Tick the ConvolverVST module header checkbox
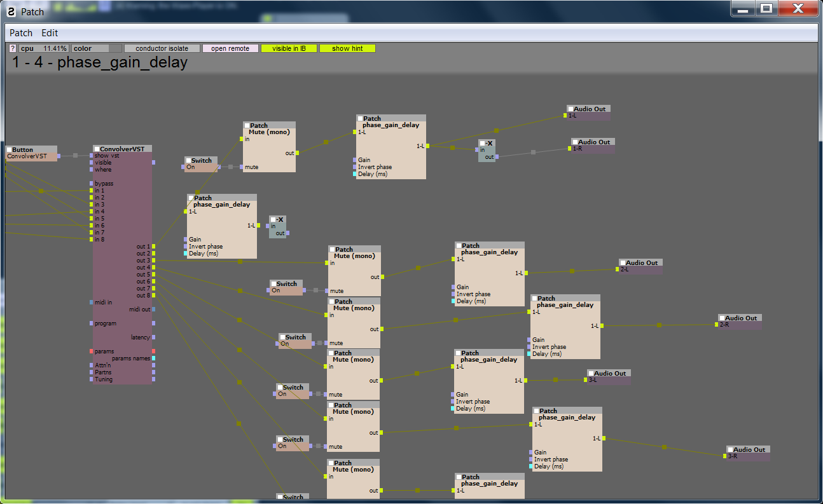 click(x=97, y=149)
